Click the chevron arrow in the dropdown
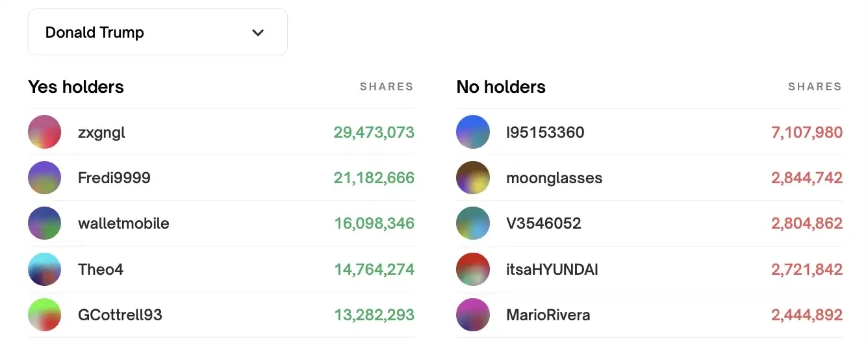Image resolution: width=868 pixels, height=343 pixels. click(x=258, y=32)
